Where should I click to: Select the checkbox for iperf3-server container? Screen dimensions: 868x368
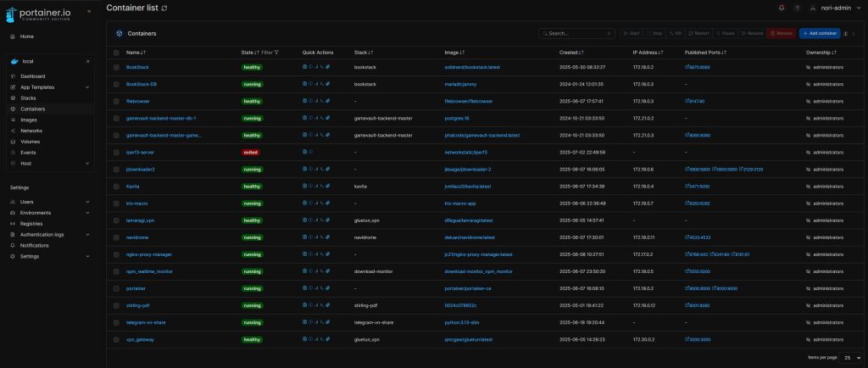[117, 152]
